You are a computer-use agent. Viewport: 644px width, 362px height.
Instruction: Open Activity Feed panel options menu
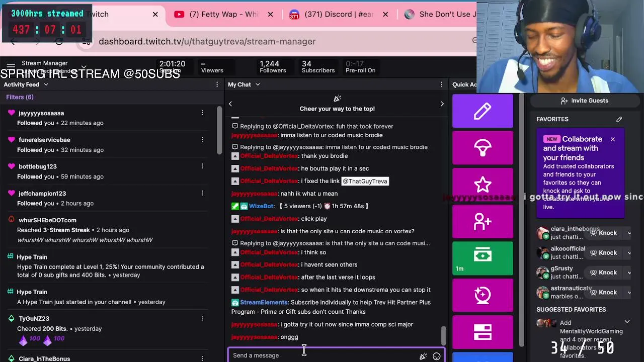[x=217, y=84]
